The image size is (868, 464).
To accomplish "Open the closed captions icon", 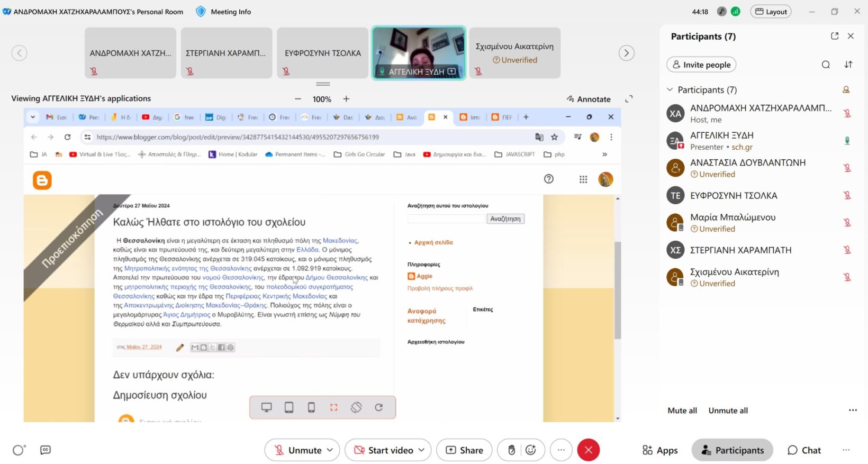I will [46, 450].
